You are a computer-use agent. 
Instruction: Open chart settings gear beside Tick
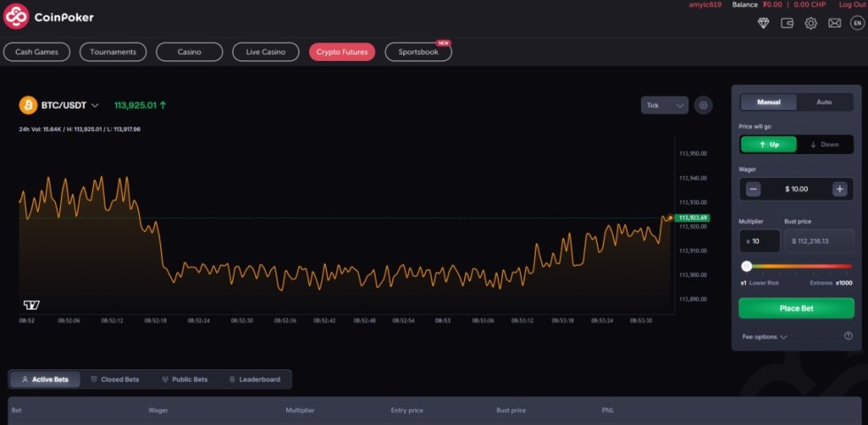pos(703,105)
